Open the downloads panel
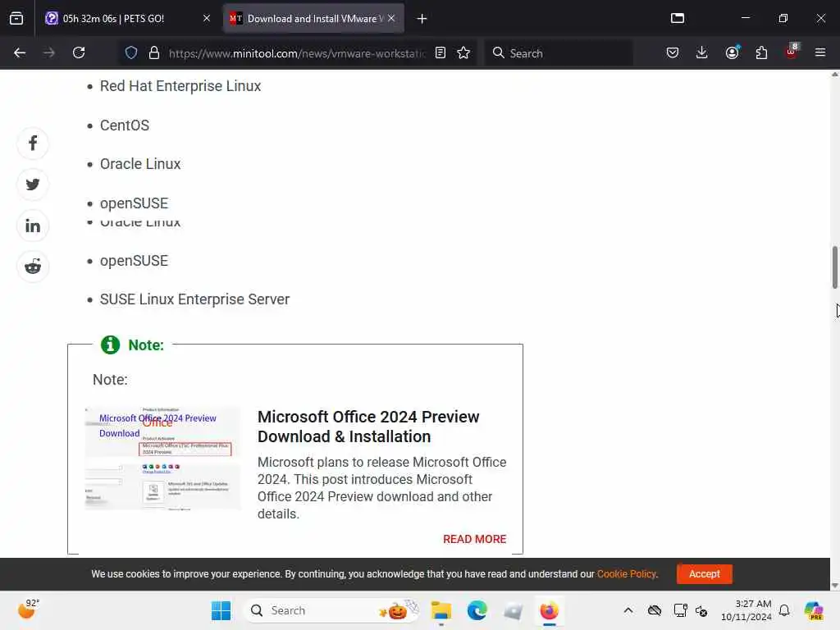The height and width of the screenshot is (630, 840). (x=702, y=52)
